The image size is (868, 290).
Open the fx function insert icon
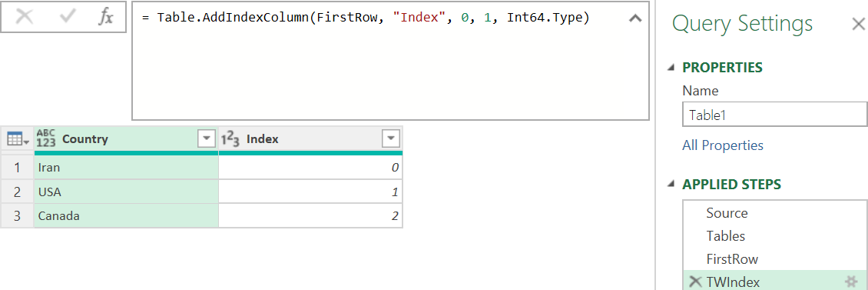[105, 17]
